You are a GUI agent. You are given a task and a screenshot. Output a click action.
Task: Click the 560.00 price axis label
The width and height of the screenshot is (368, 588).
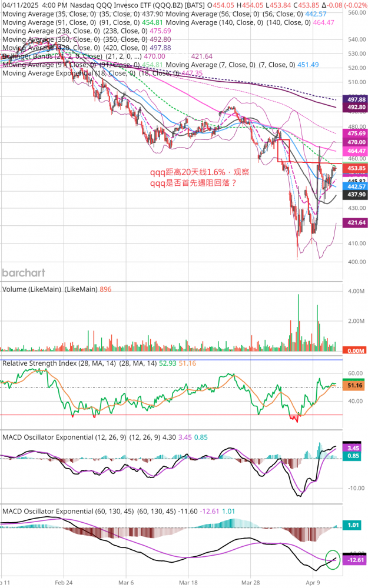(357, 12)
